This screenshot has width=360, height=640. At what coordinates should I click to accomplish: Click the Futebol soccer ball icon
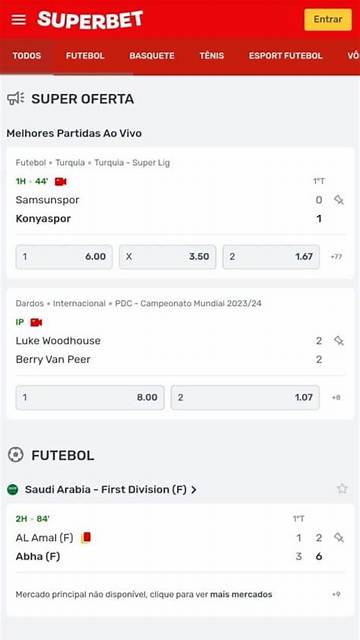coord(16,455)
